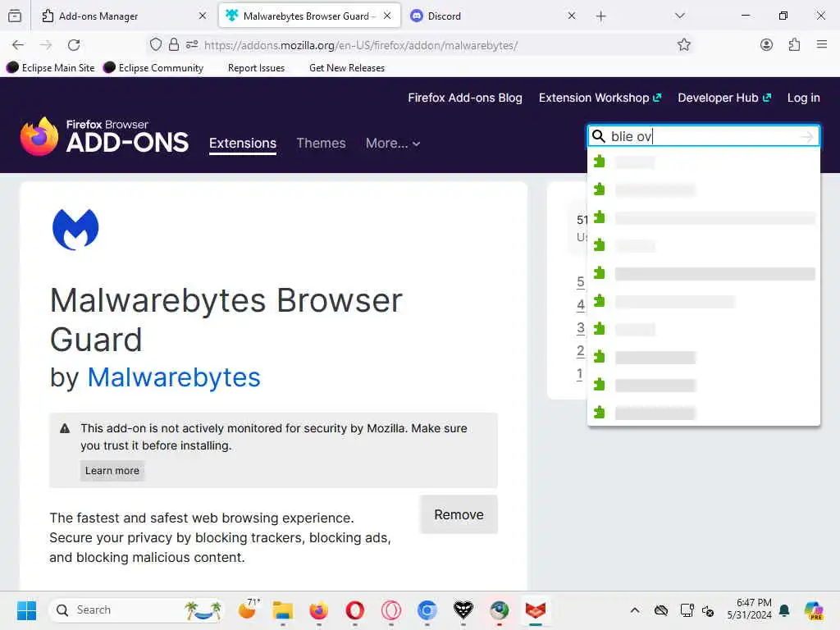Open Opera GX outlined icon on taskbar
This screenshot has width=840, height=630.
click(391, 610)
